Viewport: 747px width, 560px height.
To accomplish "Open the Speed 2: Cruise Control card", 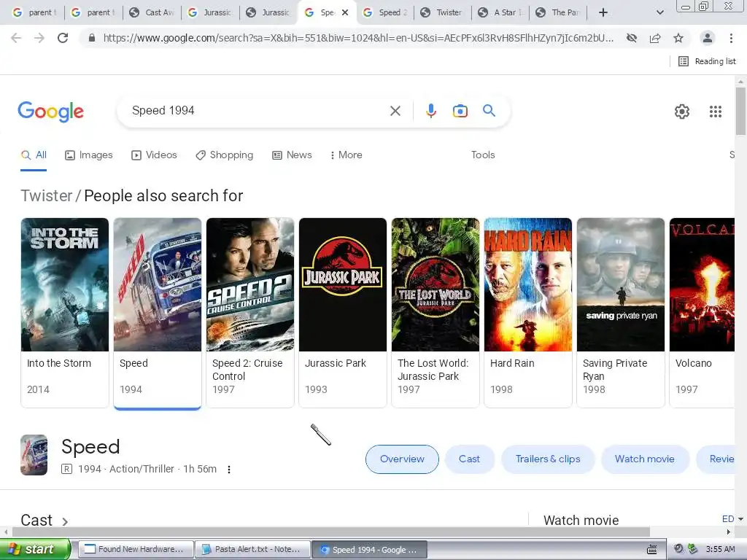I will (250, 312).
